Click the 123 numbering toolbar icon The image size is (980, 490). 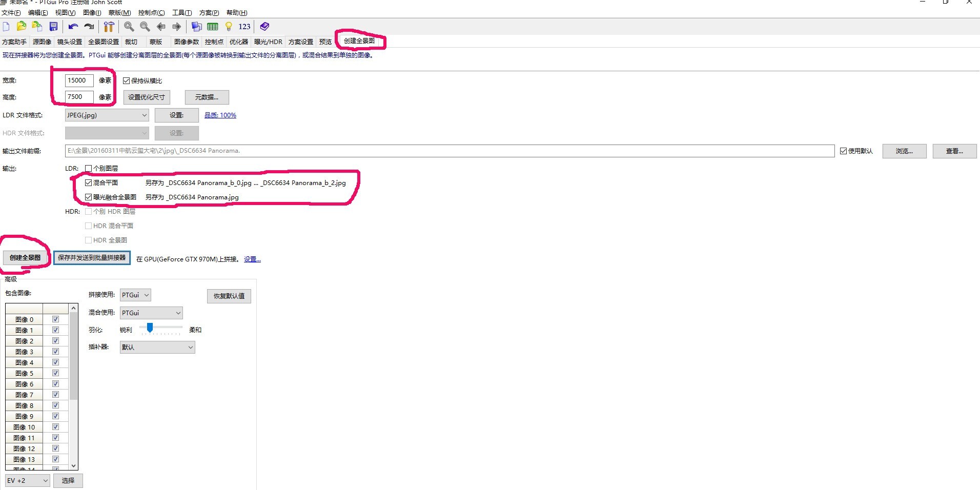[244, 27]
